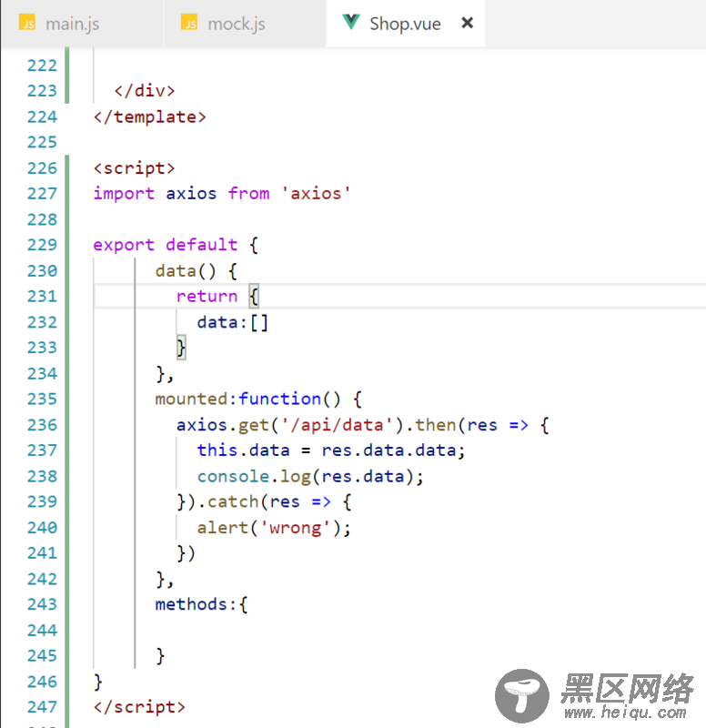
Task: Click the closing </template> tag
Action: [x=149, y=116]
